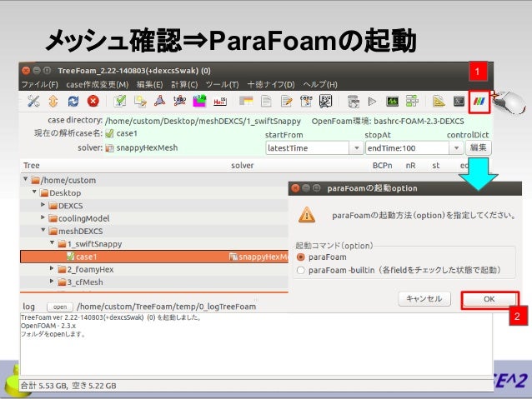Click the log 'open' button

pos(60,307)
